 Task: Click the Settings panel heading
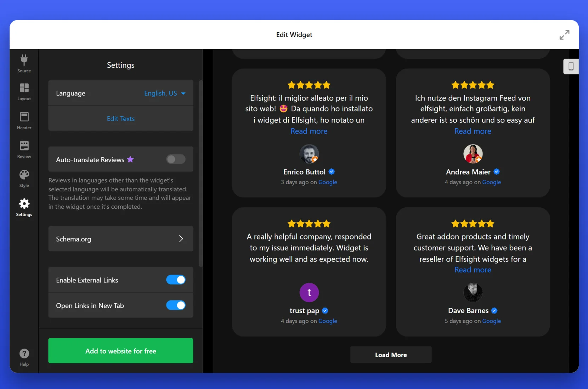[x=121, y=65]
